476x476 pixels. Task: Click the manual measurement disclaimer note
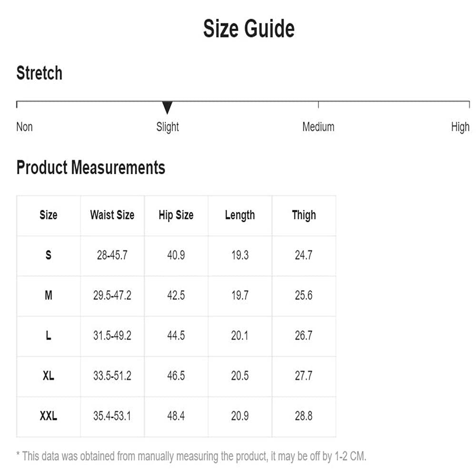[191, 456]
